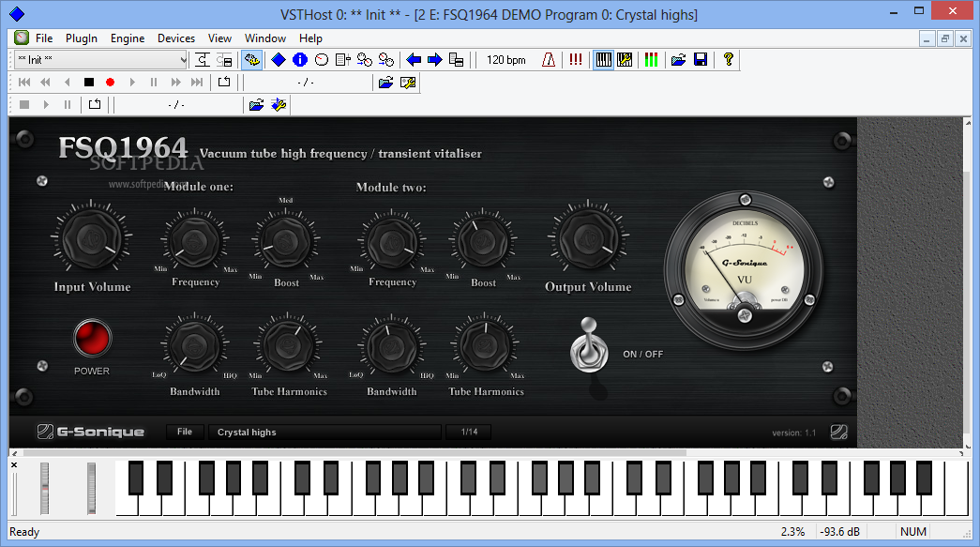Click Module two Bandwidth knob
Image resolution: width=980 pixels, height=547 pixels.
click(x=392, y=345)
